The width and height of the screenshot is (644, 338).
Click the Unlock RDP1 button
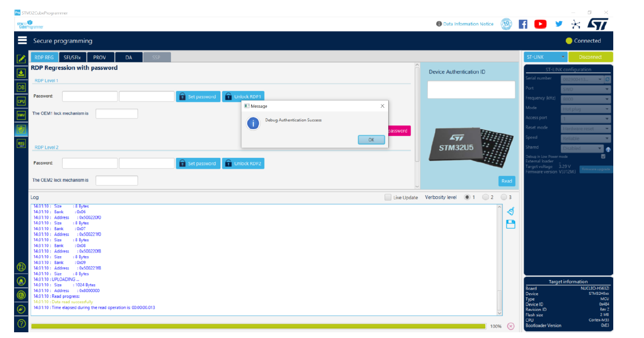(x=244, y=96)
